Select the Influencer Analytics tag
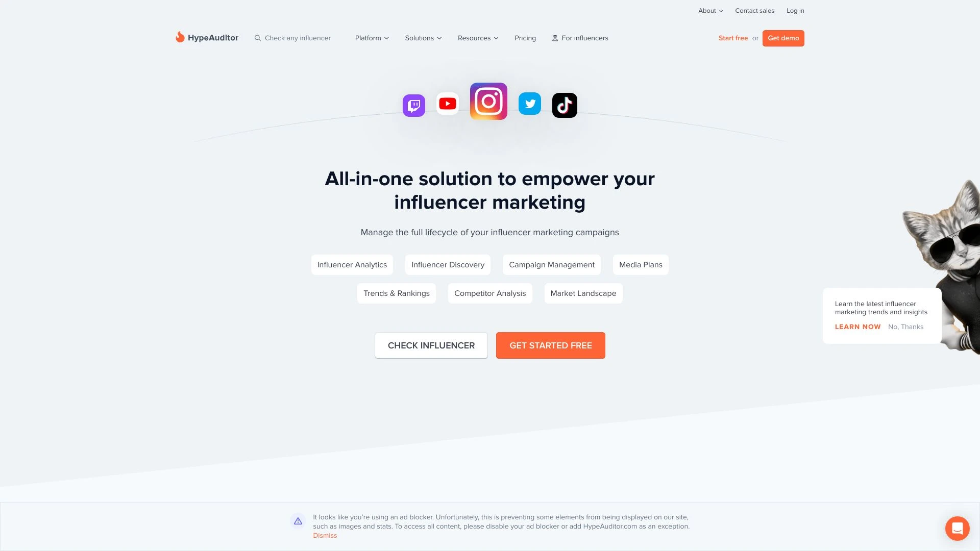Screen dimensions: 980x551 click(x=352, y=264)
